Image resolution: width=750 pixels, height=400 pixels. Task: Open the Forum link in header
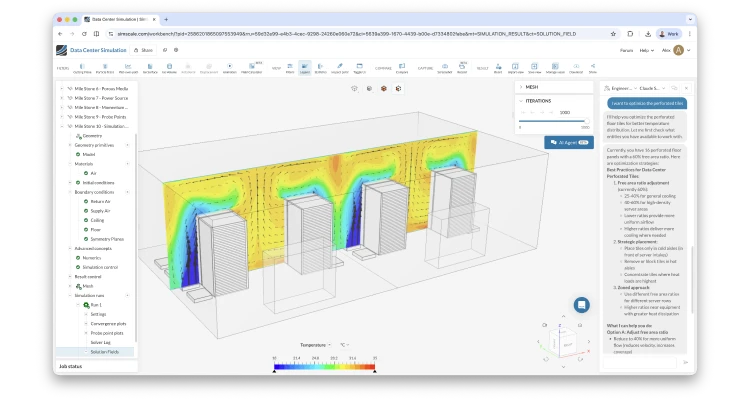(627, 49)
